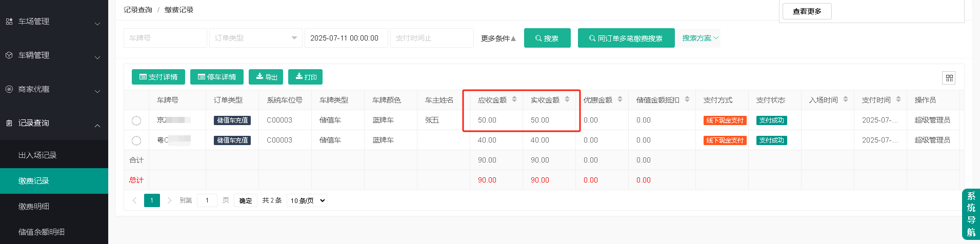The height and width of the screenshot is (244, 980).
Task: Click the 导出 export button
Action: pos(266,77)
